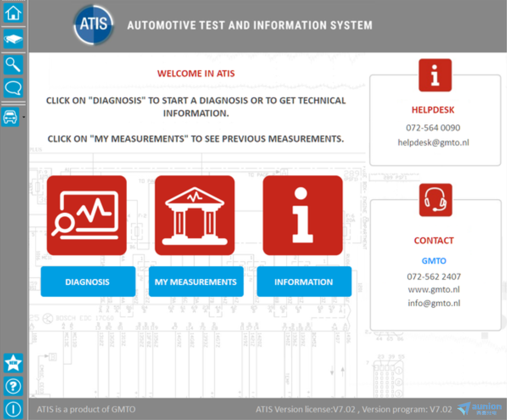This screenshot has height=420, width=507.
Task: Click the red diagnosis monitor tile
Action: click(x=87, y=216)
